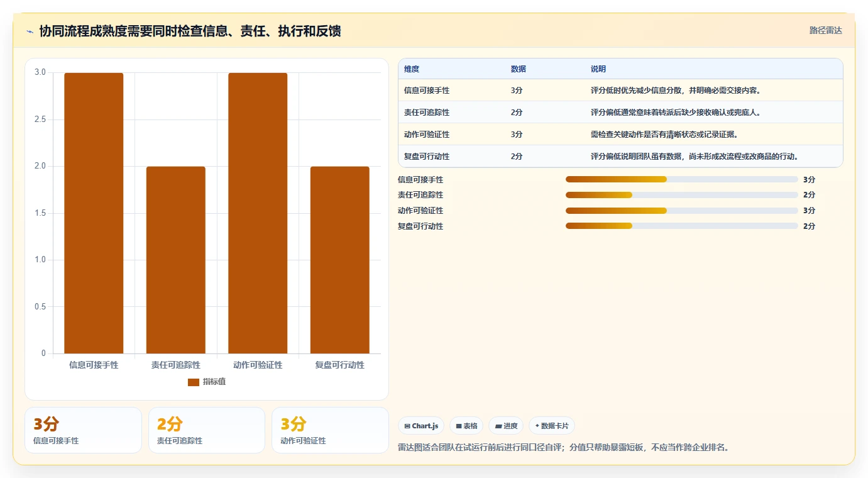This screenshot has width=868, height=478.
Task: Click the 说明 column header
Action: tap(598, 69)
